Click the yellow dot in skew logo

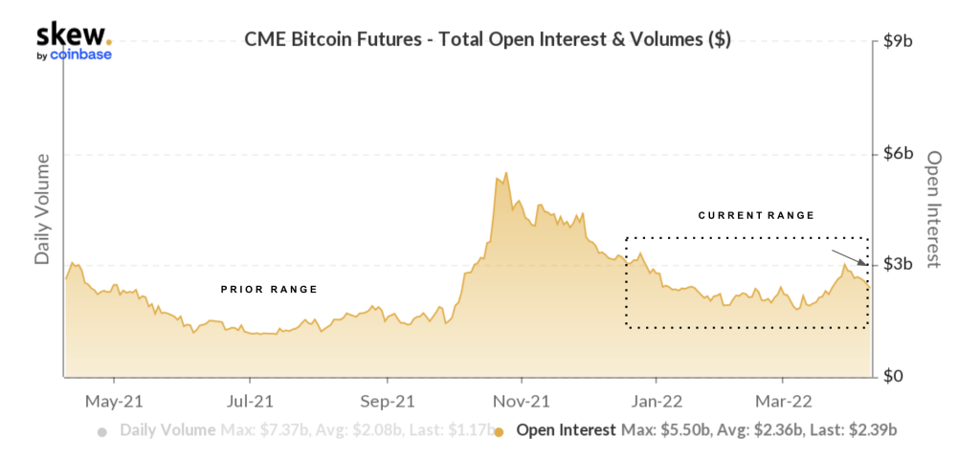[x=108, y=42]
